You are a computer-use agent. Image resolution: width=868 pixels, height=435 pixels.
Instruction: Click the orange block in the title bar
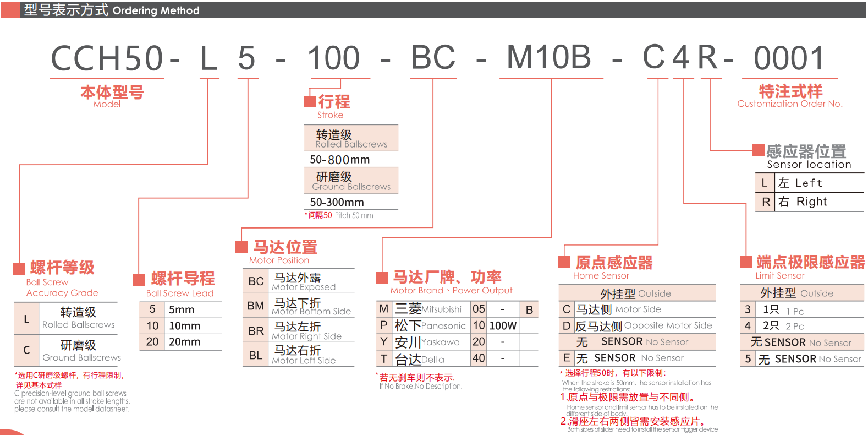10,10
